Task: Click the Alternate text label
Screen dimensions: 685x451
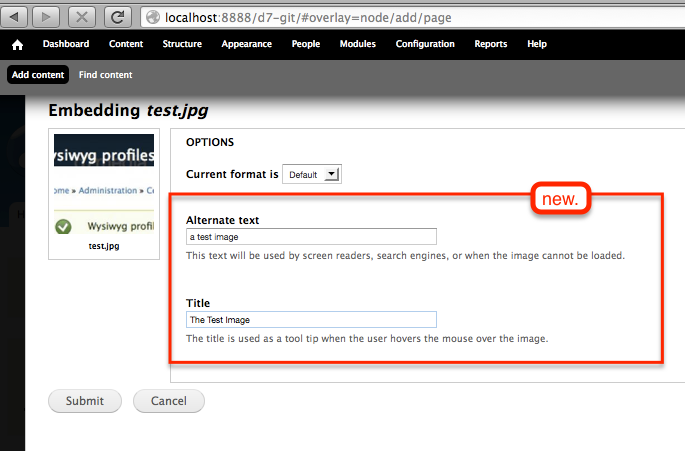Action: click(x=222, y=220)
